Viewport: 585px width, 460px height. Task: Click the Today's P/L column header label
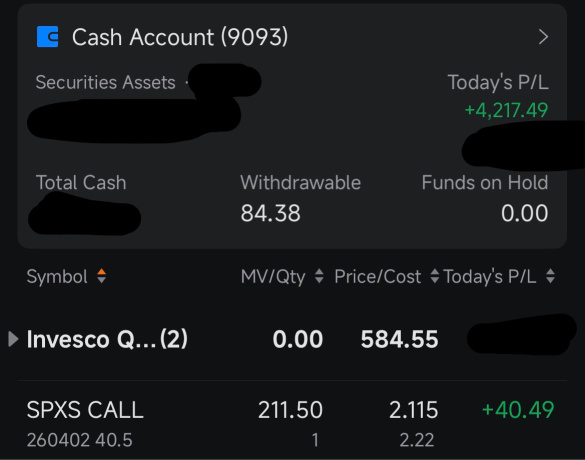[489, 276]
